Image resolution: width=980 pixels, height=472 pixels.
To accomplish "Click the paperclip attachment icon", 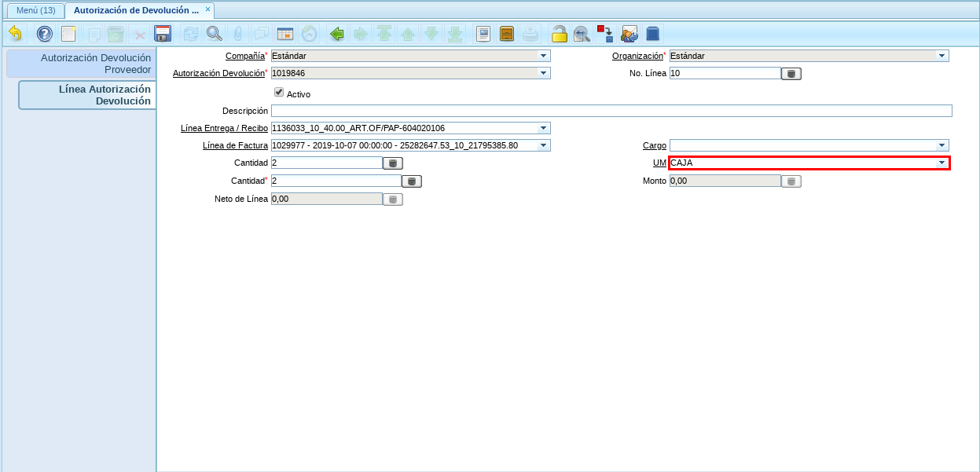I will [x=237, y=34].
